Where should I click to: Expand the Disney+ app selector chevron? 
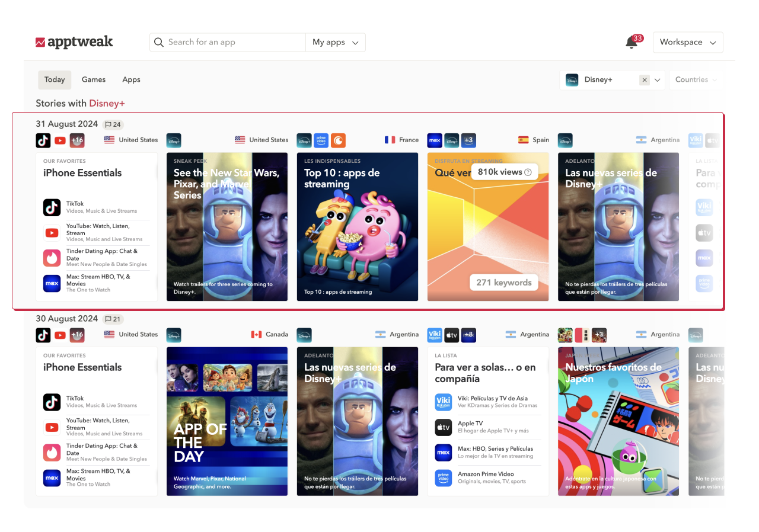tap(657, 80)
